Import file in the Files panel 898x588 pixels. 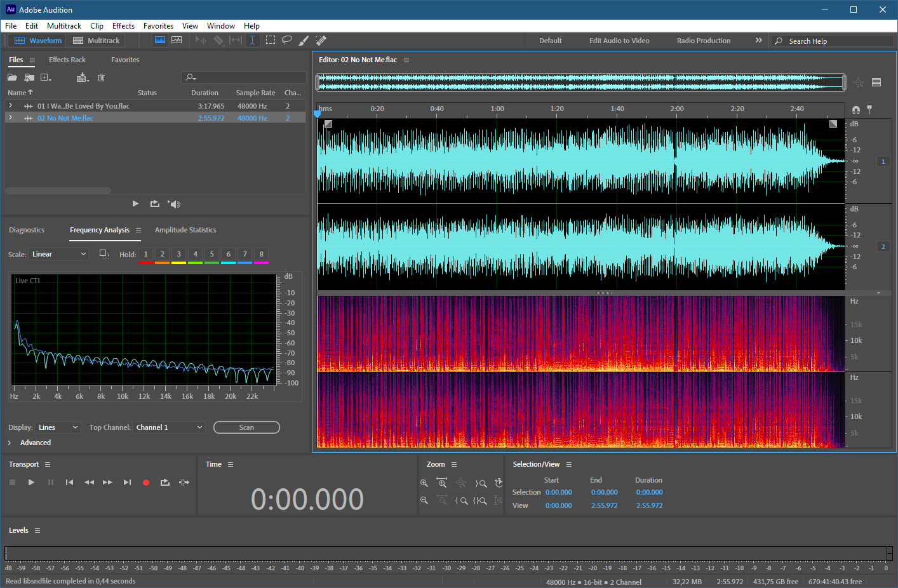pos(29,77)
